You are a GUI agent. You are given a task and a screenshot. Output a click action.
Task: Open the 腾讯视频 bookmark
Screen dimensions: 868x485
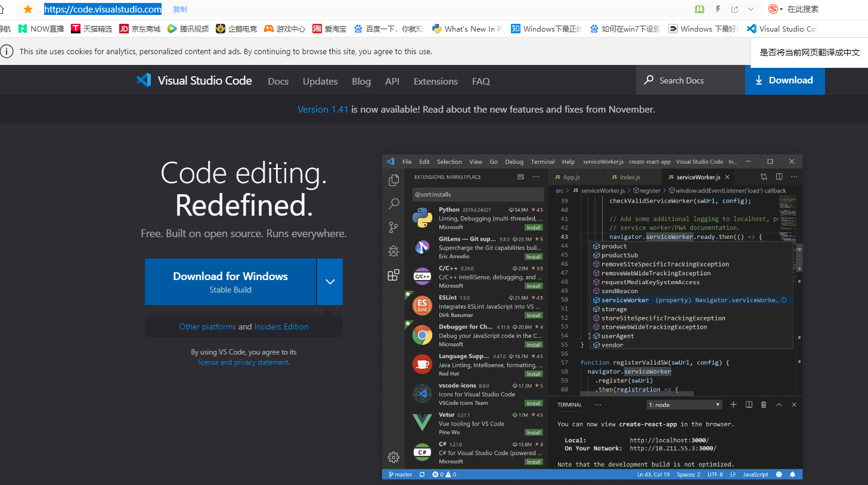click(188, 29)
